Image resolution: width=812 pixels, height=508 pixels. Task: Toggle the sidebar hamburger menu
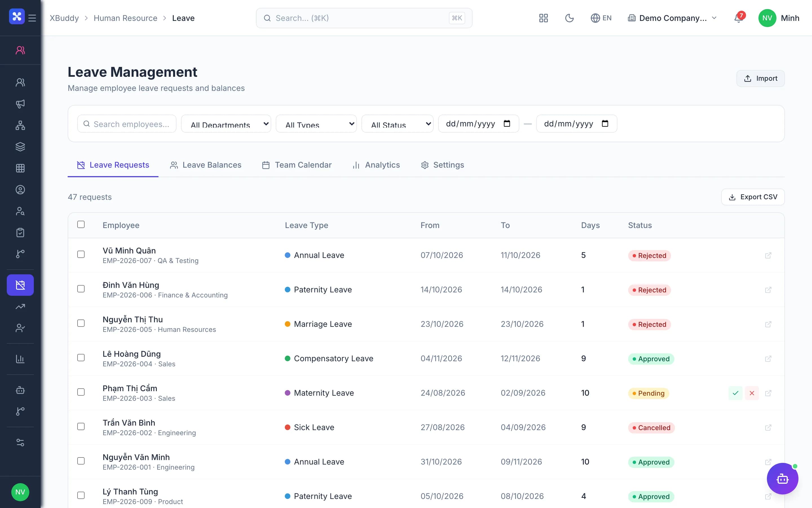(x=32, y=18)
